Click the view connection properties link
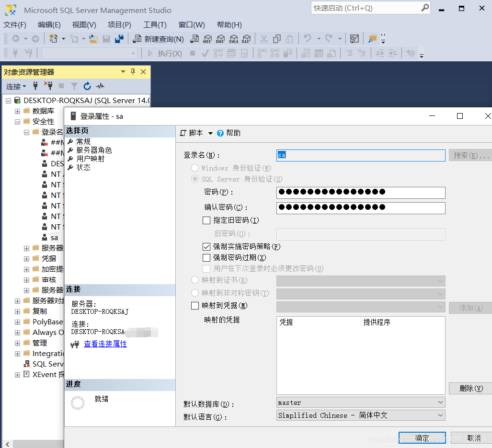The width and height of the screenshot is (492, 448). [x=105, y=344]
